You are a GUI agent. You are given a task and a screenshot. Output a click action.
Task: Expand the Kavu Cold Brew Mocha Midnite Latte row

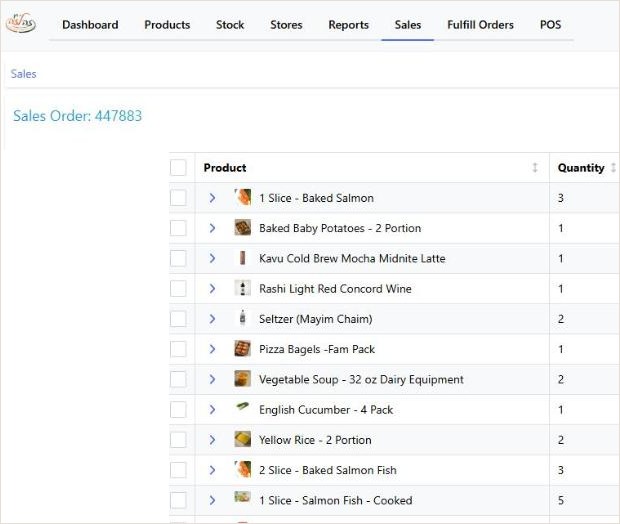212,258
